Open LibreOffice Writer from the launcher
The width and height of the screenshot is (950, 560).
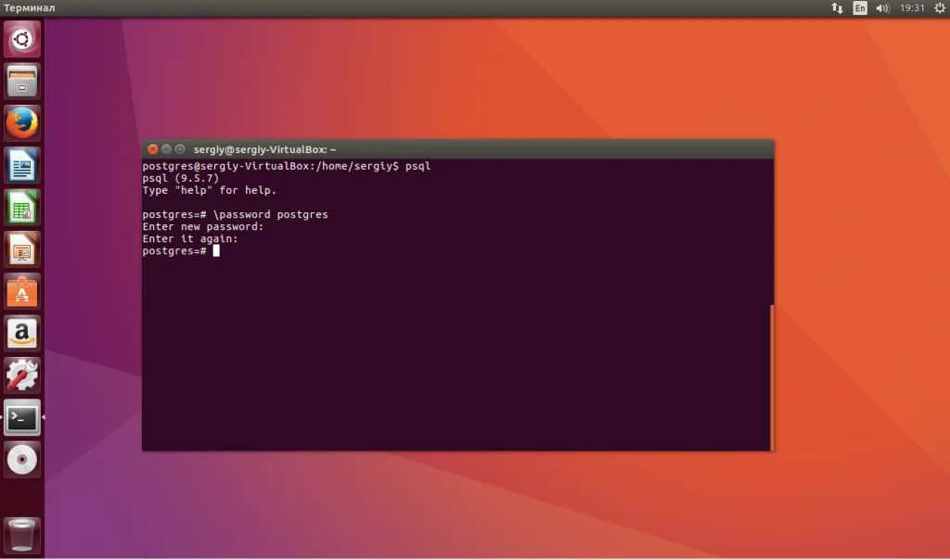pos(22,165)
